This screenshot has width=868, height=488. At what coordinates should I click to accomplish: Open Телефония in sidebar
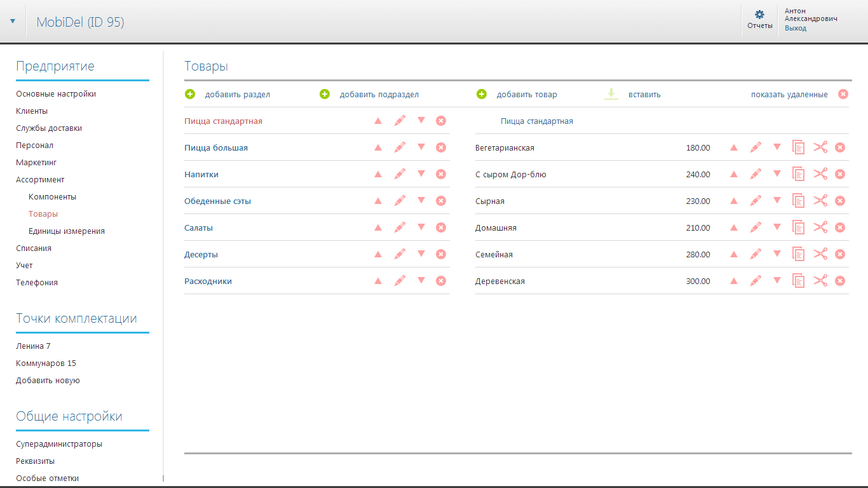(x=37, y=283)
